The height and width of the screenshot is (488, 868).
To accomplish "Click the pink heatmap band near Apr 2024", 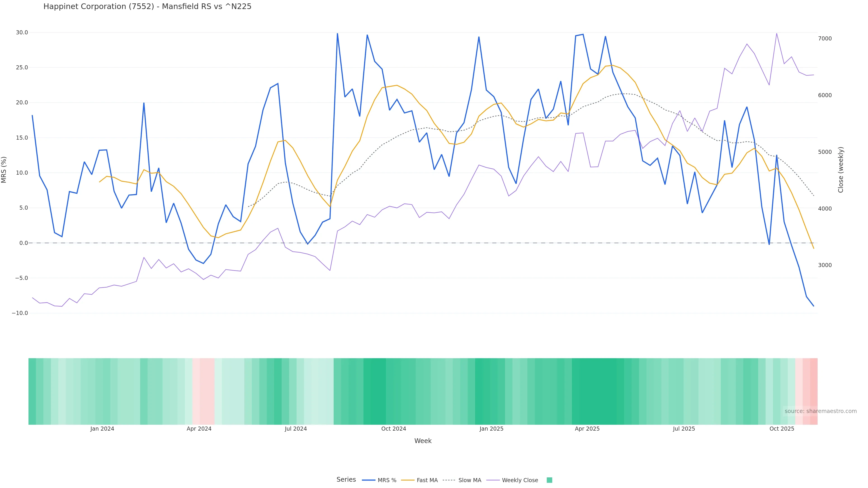I will [x=203, y=391].
